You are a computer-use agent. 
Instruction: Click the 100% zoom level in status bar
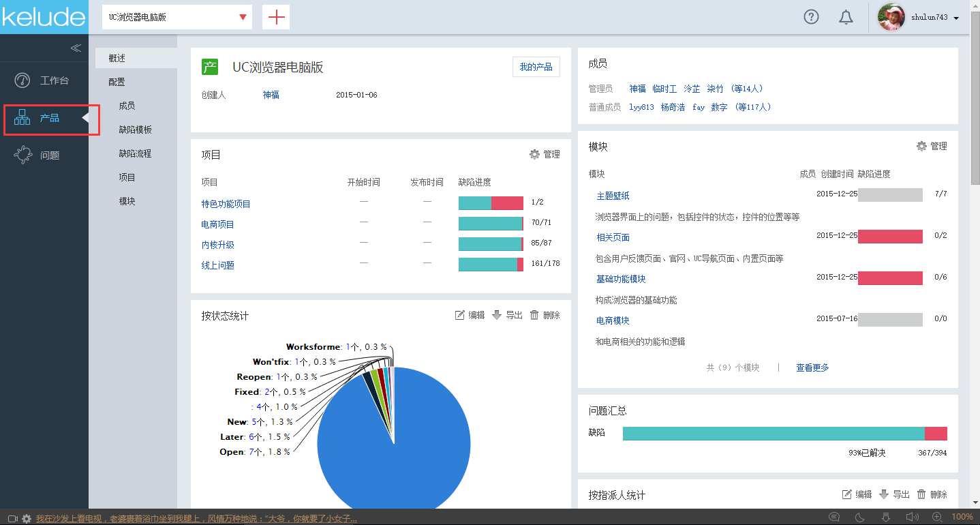(962, 517)
